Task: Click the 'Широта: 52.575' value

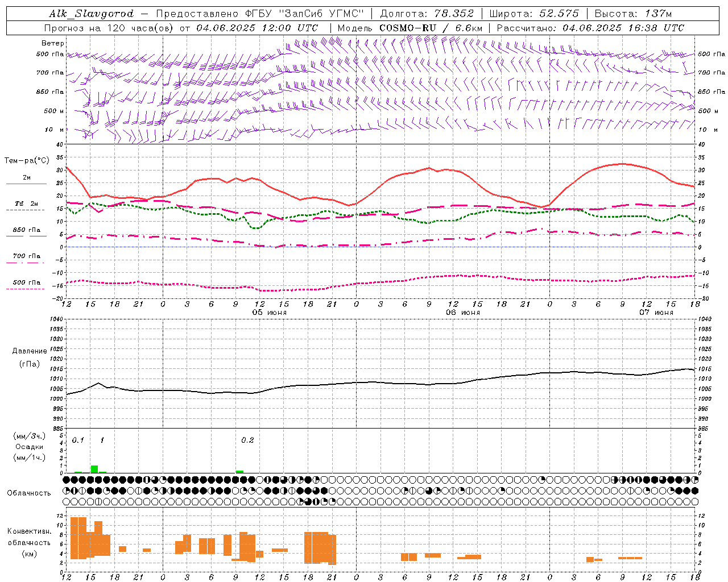Action: [534, 14]
